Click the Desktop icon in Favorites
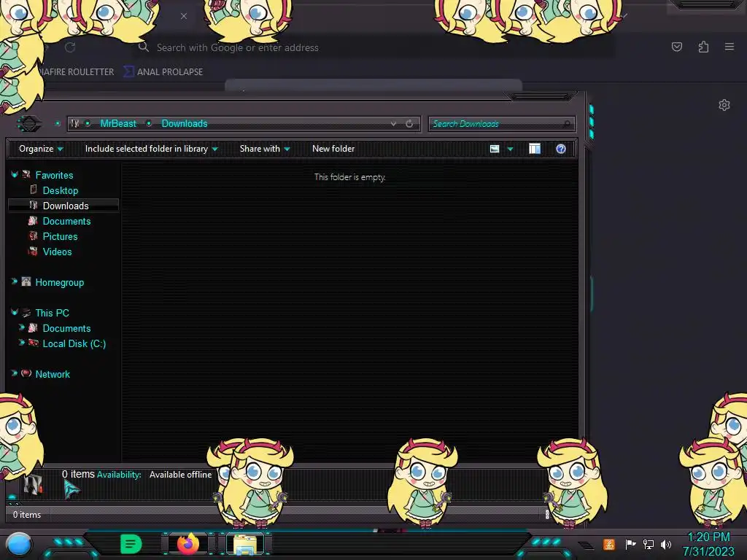Viewport: 747px width, 560px height. [34, 190]
